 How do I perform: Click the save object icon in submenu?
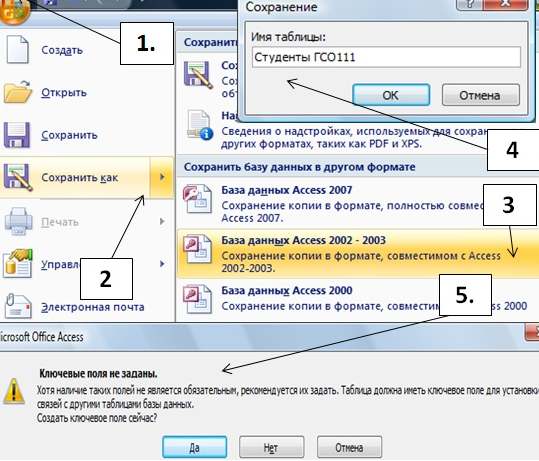[198, 75]
